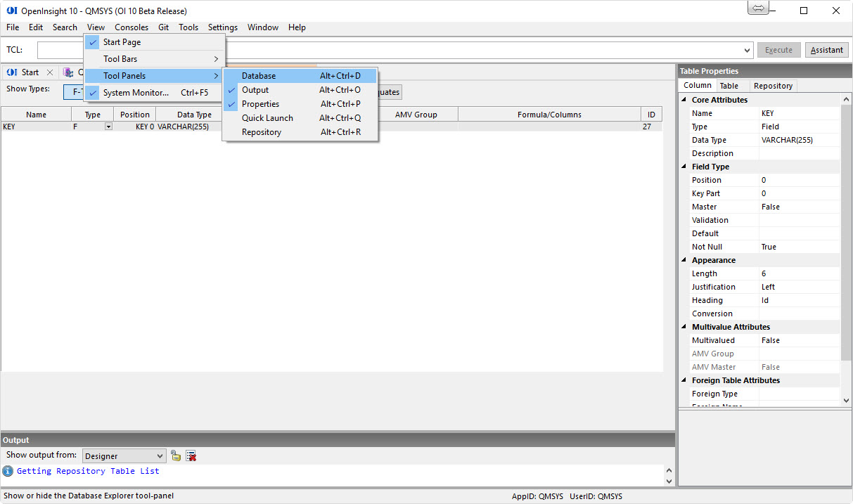853x504 pixels.
Task: Toggle the System Monitor menu entry
Action: (154, 93)
